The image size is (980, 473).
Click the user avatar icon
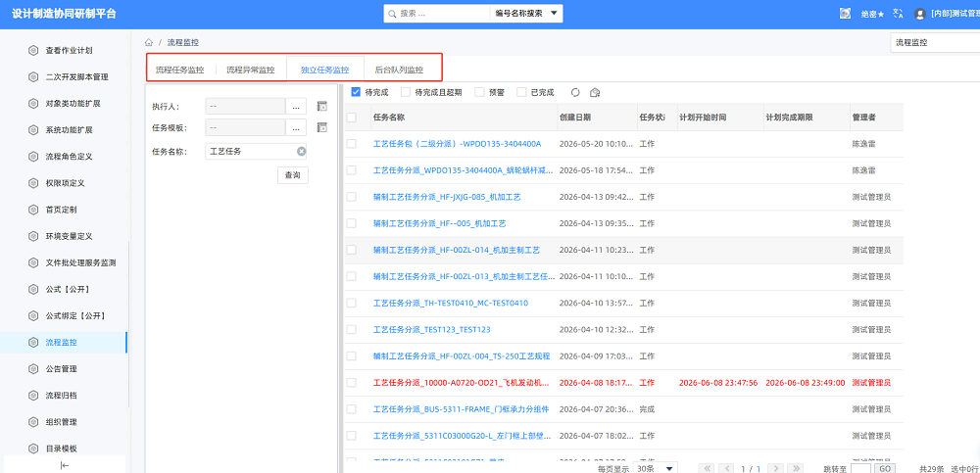[x=919, y=14]
